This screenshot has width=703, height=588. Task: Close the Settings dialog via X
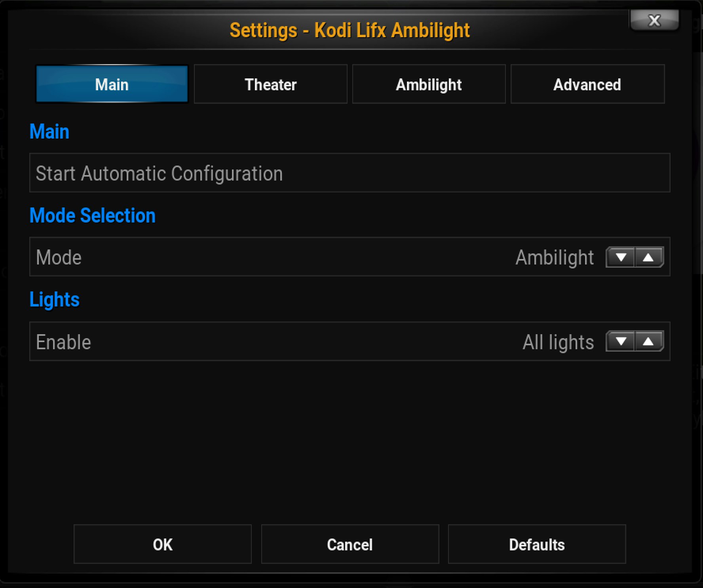click(x=654, y=20)
